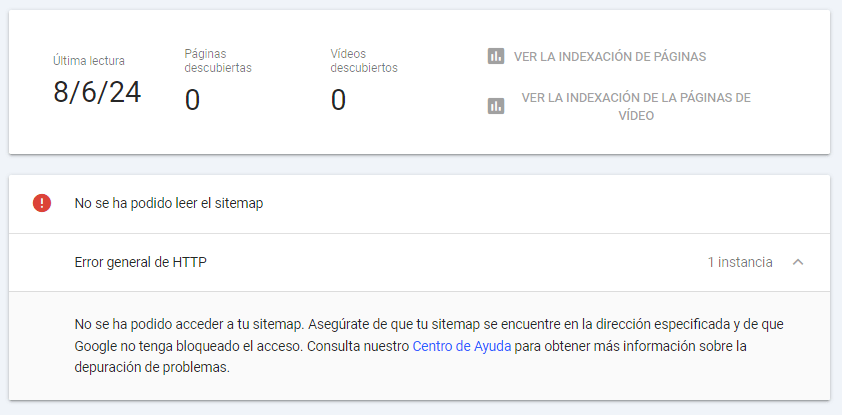Screen dimensions: 842x415
Task: Click the No se ha podido leer el sitemap message
Action: click(169, 203)
